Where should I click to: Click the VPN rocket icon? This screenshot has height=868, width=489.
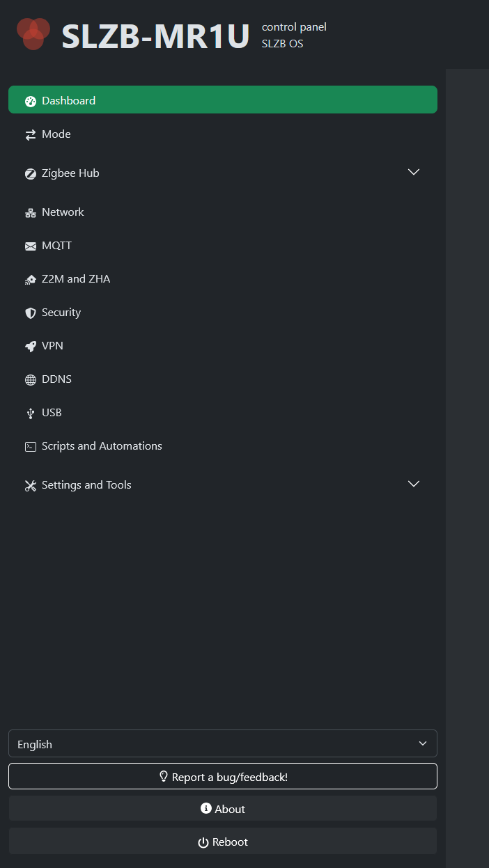(31, 347)
